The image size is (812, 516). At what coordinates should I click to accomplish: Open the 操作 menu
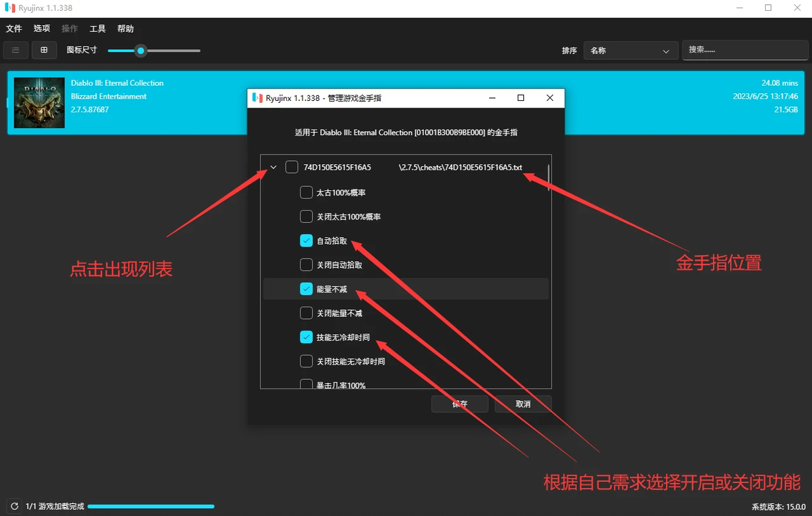click(69, 29)
